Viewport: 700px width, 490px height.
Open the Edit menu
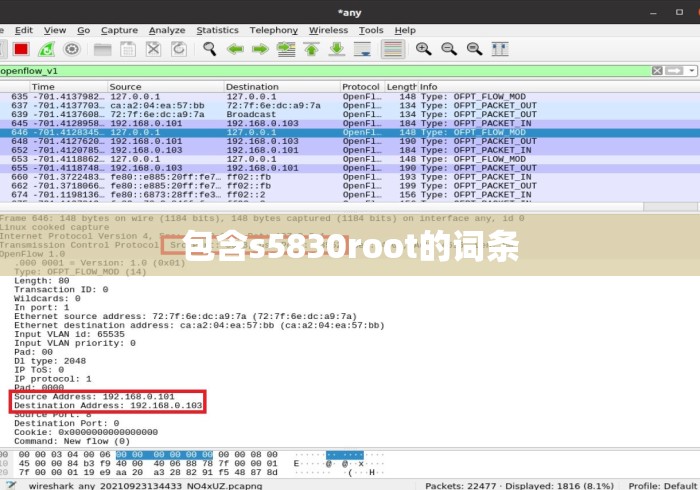coord(24,30)
